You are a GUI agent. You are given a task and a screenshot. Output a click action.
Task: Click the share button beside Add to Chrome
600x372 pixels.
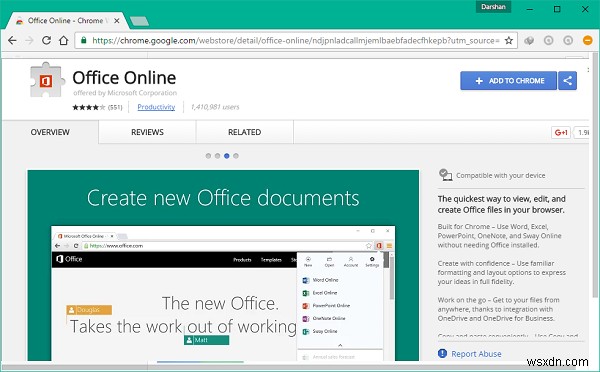click(567, 81)
